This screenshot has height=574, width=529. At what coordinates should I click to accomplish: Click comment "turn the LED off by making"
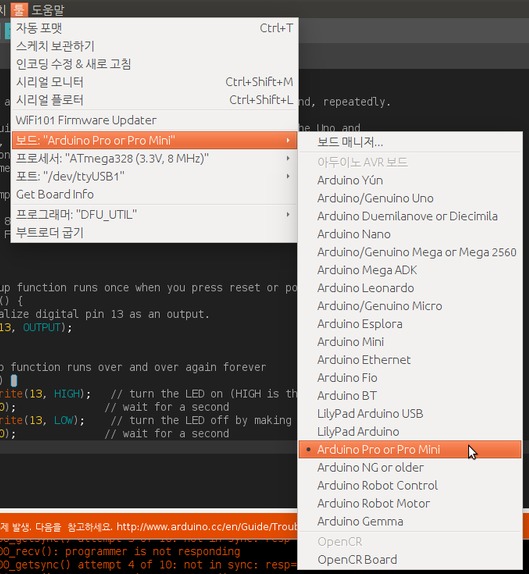tap(201, 420)
